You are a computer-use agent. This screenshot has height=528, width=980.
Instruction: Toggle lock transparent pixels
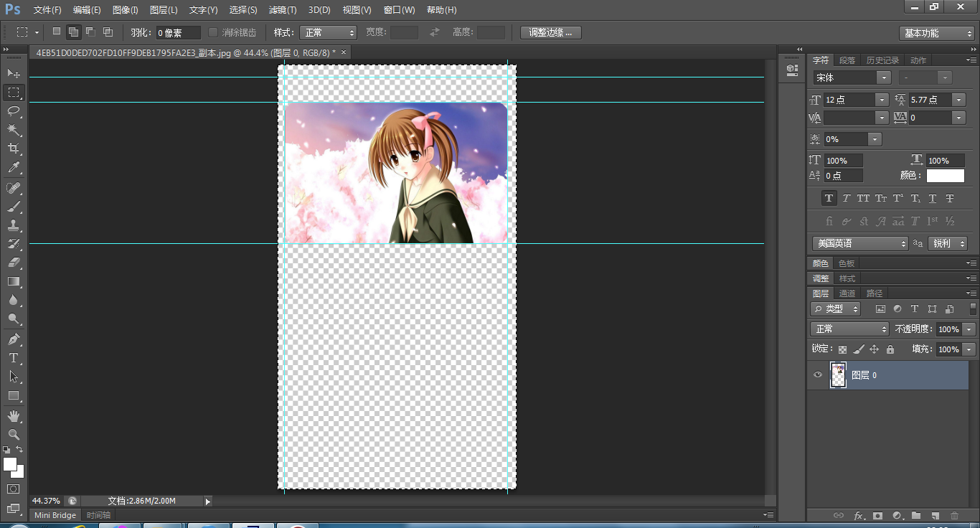click(842, 349)
